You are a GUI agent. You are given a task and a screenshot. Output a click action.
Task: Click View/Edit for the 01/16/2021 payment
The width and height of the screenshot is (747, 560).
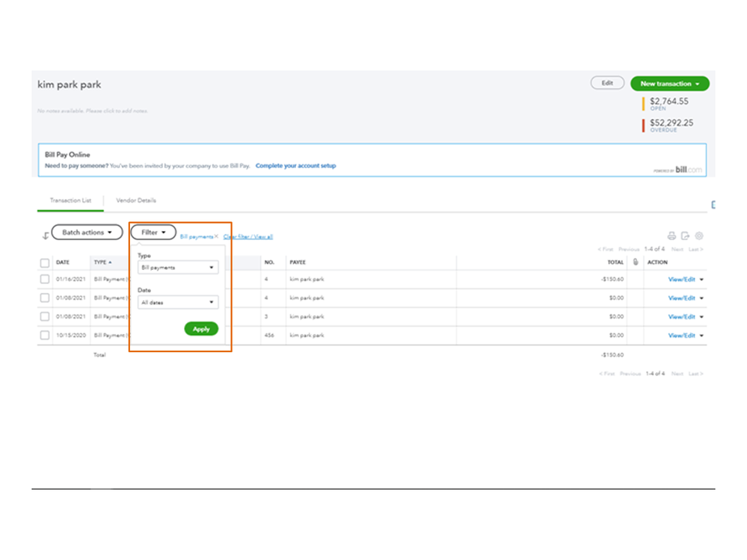(682, 280)
